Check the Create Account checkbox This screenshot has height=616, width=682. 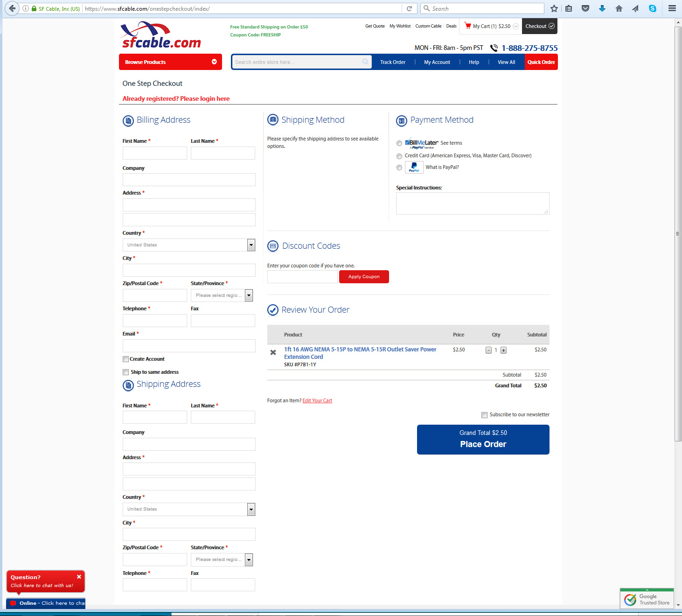tap(125, 359)
